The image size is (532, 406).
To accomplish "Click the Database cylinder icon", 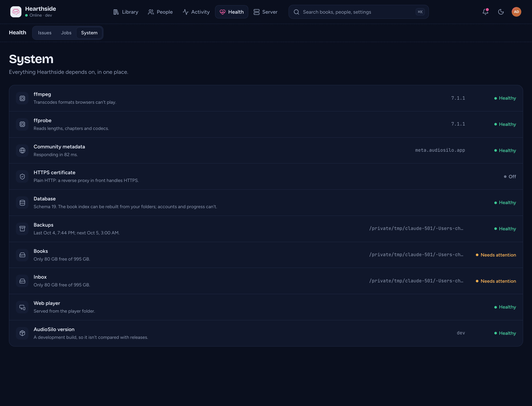I will (22, 203).
